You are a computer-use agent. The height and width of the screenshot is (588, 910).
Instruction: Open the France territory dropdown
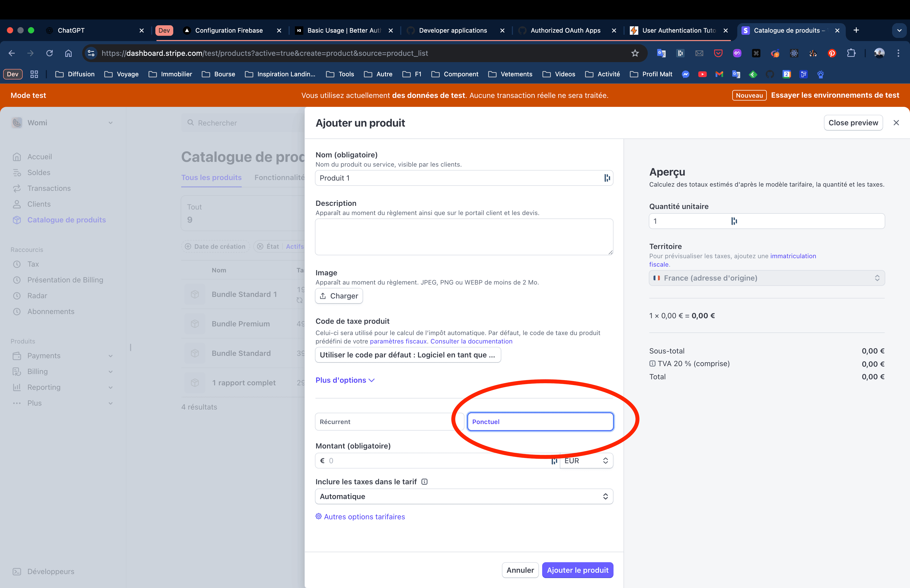coord(766,278)
